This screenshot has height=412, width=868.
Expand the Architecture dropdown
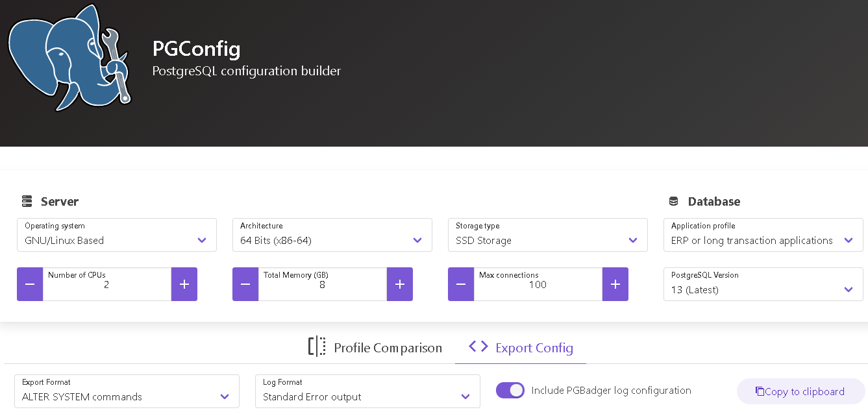click(x=332, y=235)
